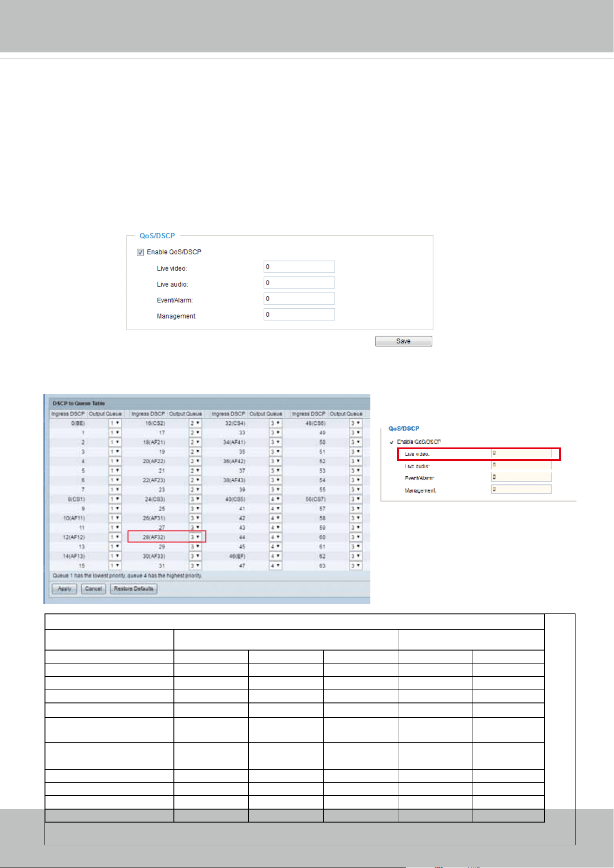This screenshot has height=868, width=614.
Task: Open output queue dropdown for 48(CS6)
Action: tap(356, 423)
